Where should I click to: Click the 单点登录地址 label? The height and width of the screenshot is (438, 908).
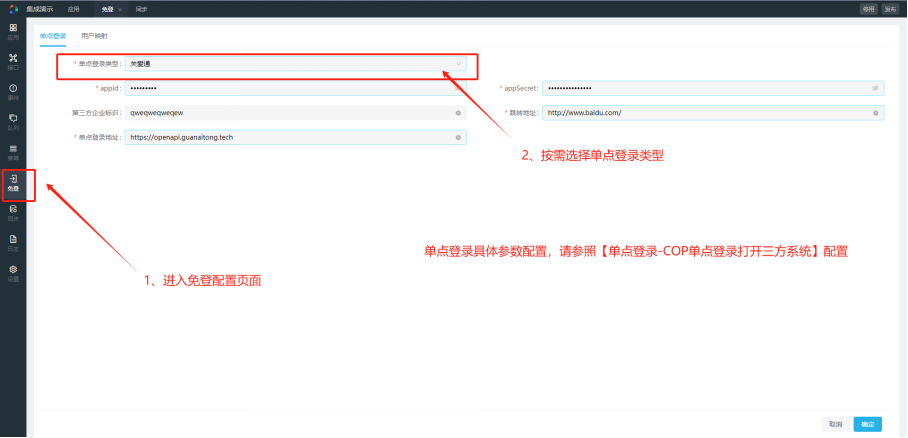click(99, 137)
